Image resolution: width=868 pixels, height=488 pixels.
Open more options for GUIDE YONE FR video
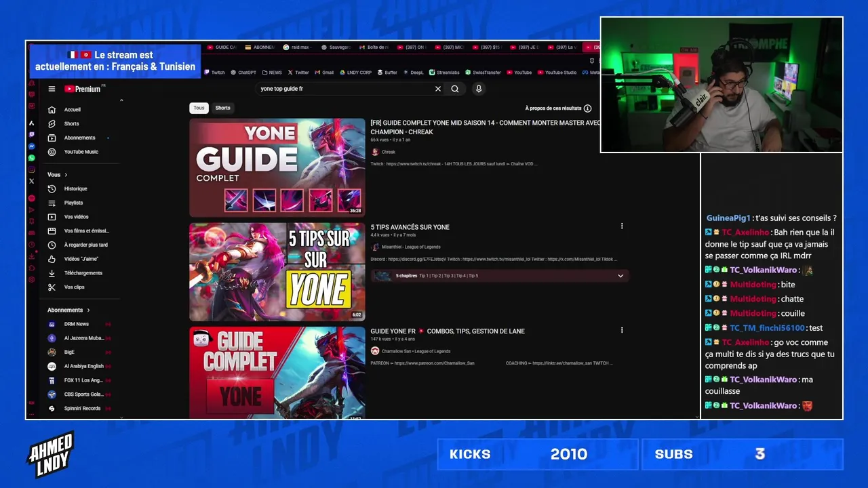click(622, 331)
